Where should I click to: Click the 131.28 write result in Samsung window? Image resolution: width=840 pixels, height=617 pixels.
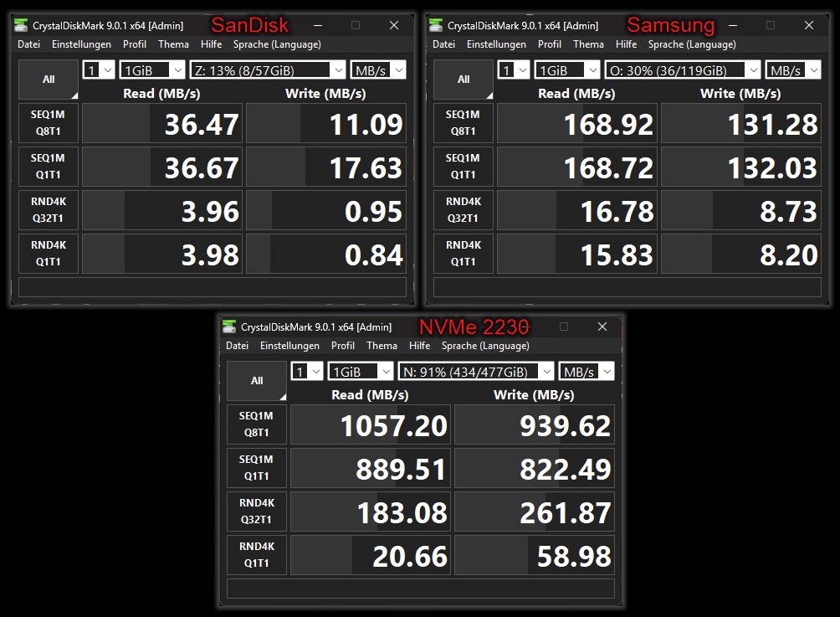click(741, 123)
